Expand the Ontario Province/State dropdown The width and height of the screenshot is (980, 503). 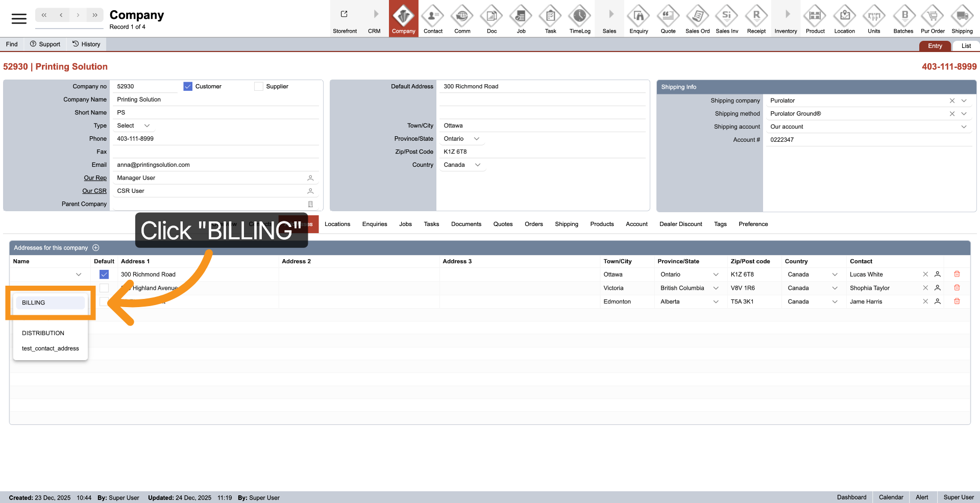(476, 138)
